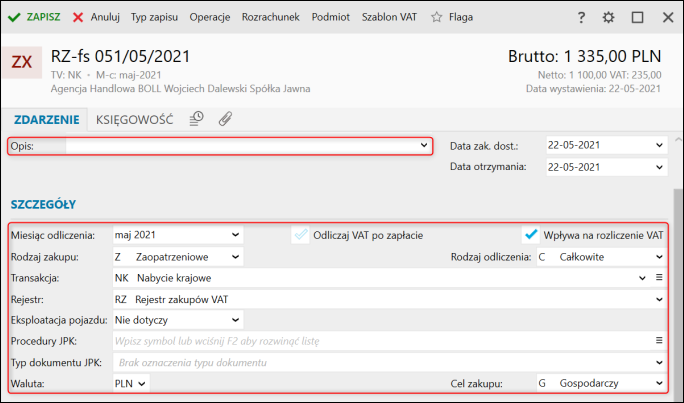
Task: Click the TV: NK M-c: maj-2021 line
Action: 106,75
